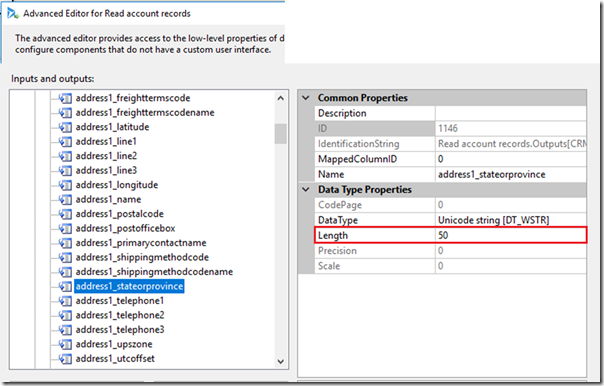604x386 pixels.
Task: Select the address1_postalcode column
Action: [119, 214]
